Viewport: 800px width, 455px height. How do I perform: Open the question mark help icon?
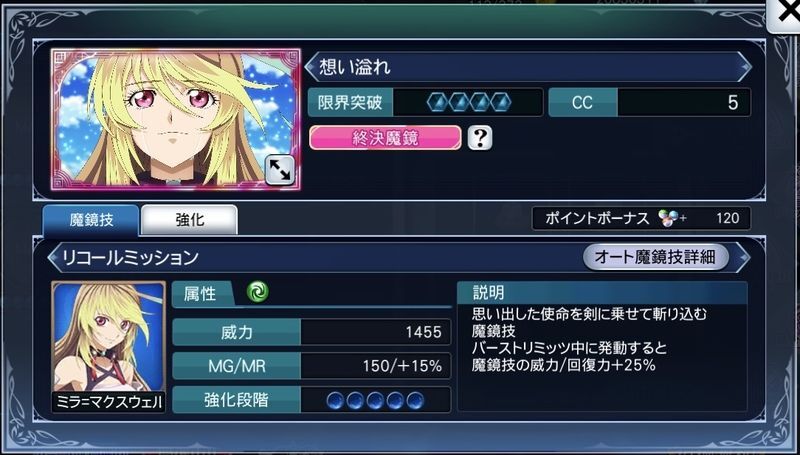click(x=480, y=138)
